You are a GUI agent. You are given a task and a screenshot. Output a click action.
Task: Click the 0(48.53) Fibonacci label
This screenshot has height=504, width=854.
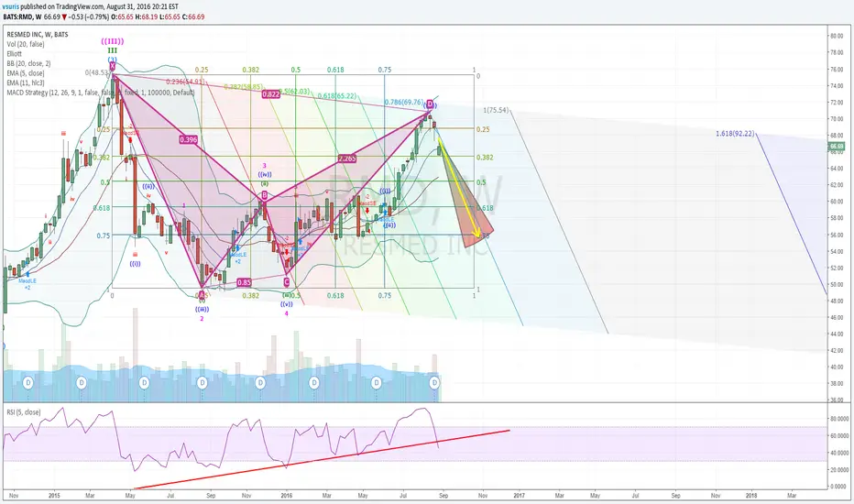coord(98,72)
